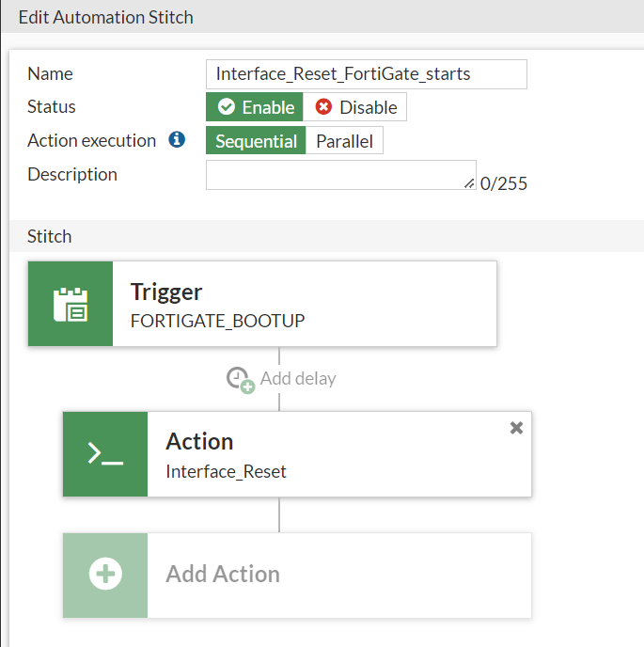This screenshot has width=644, height=647.
Task: Click the Add Action label
Action: [223, 575]
